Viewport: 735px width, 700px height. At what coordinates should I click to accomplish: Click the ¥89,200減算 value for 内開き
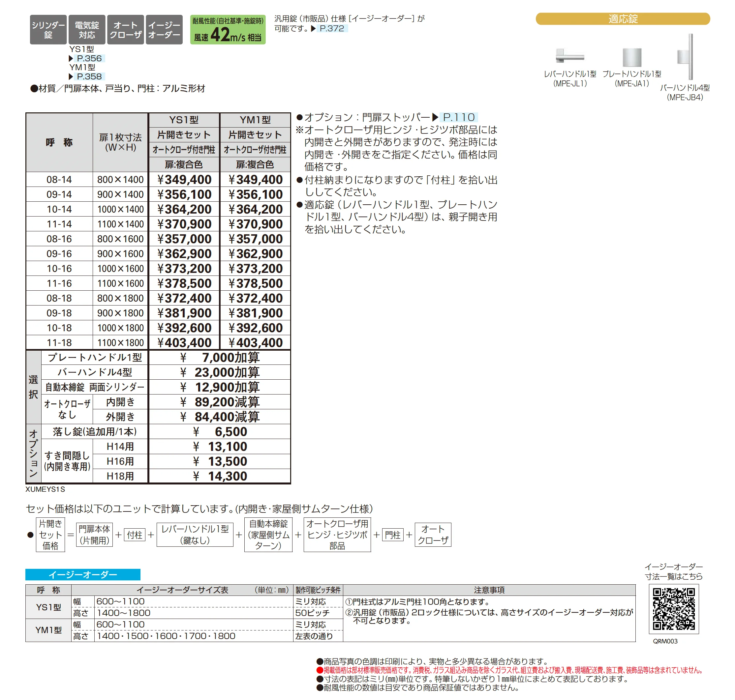[x=220, y=402]
